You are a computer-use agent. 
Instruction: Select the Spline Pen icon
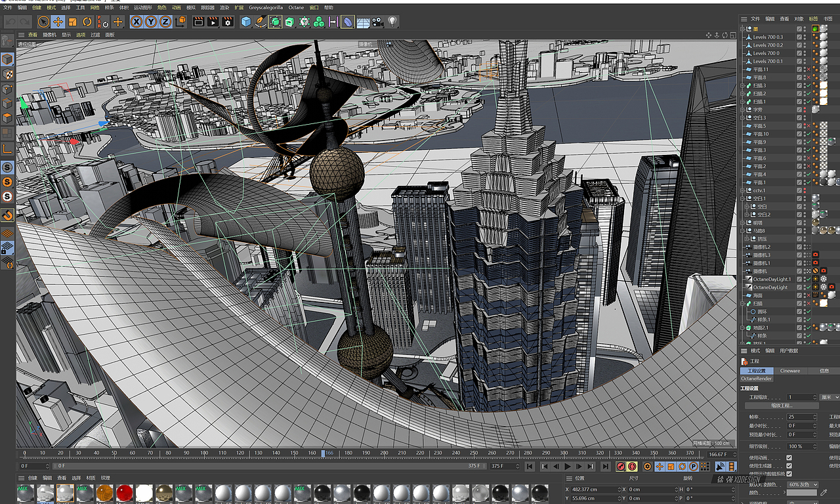[x=261, y=22]
